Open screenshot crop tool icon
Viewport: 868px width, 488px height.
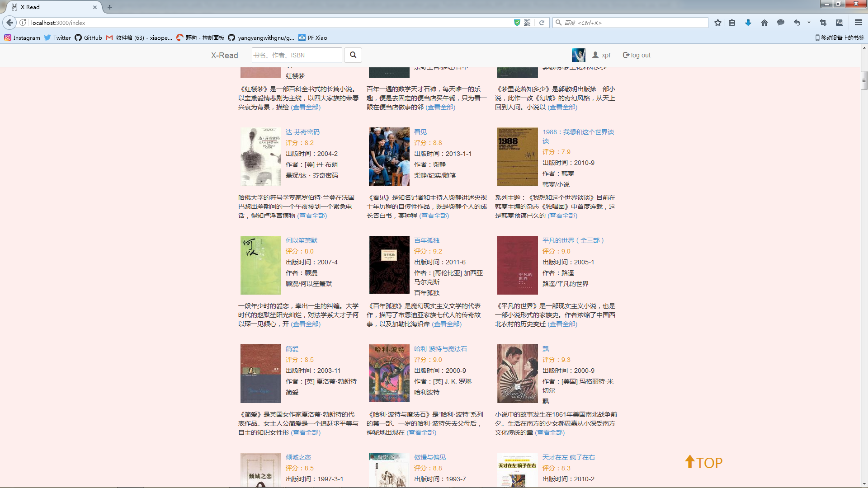coord(823,23)
